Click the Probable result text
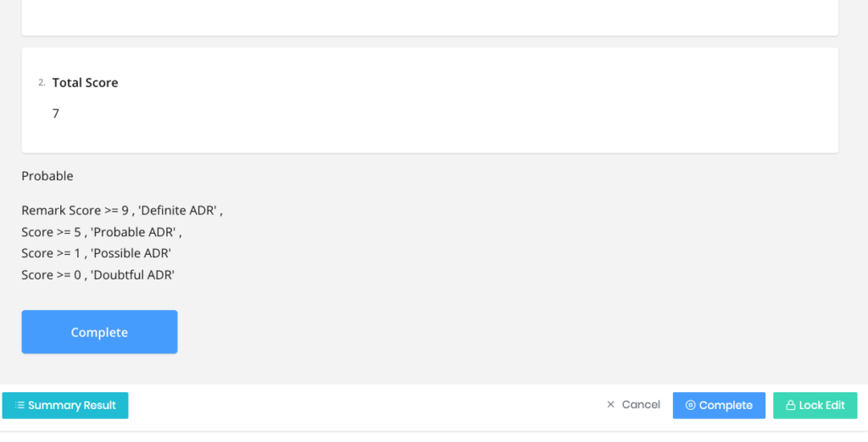 [47, 176]
